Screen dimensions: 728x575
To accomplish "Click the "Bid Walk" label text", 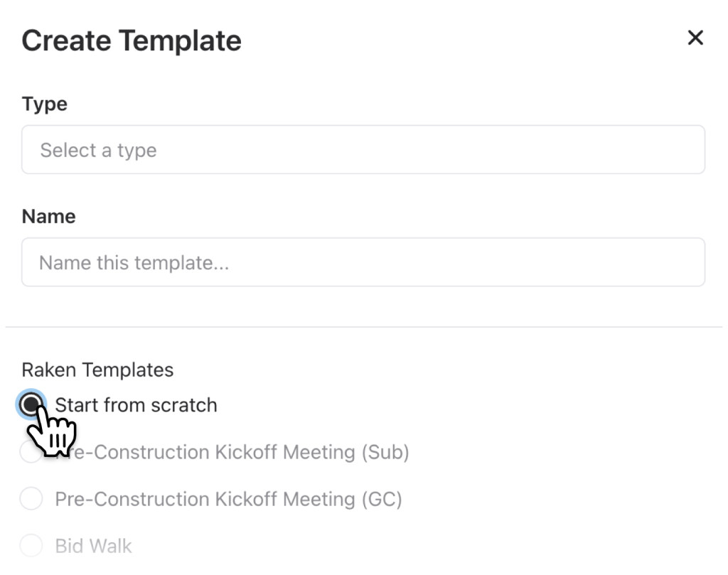I will click(93, 546).
